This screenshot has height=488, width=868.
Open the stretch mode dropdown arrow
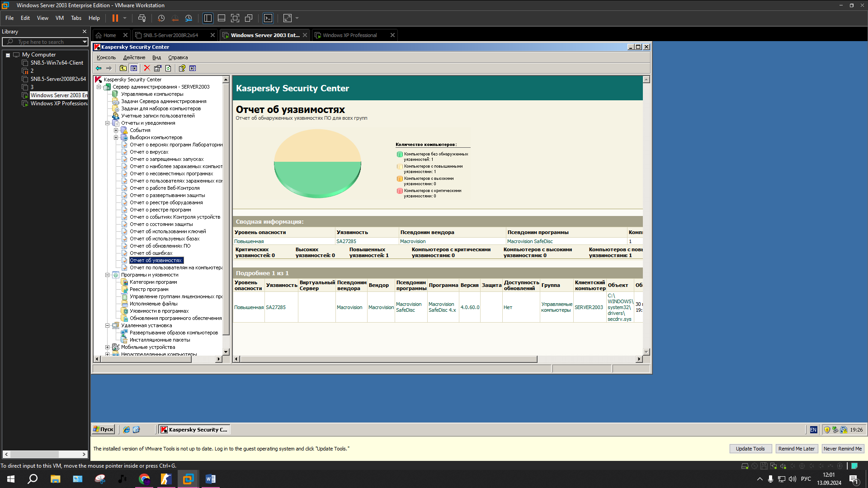pyautogui.click(x=297, y=18)
